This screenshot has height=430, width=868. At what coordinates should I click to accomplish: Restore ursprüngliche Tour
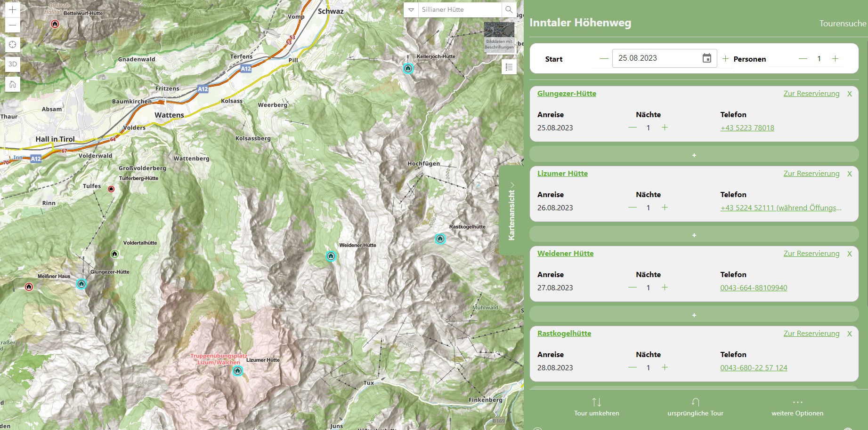[695, 407]
